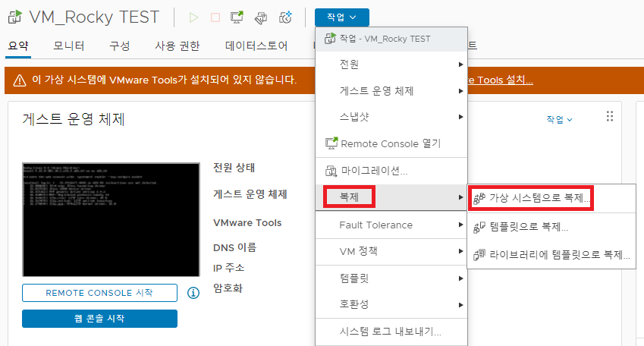Expand the 호환성 submenu arrow
The width and height of the screenshot is (644, 346).
point(461,305)
